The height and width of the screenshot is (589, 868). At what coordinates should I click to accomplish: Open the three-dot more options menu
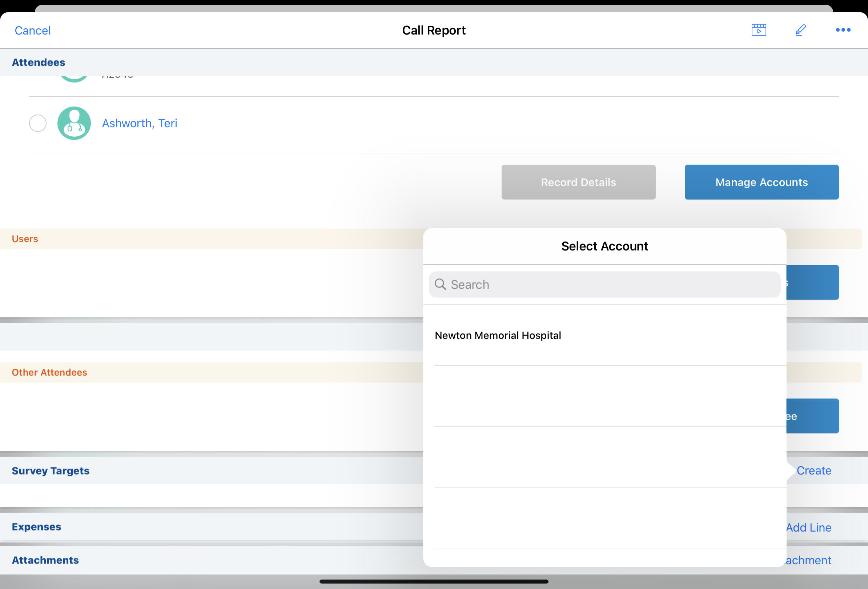(x=843, y=30)
